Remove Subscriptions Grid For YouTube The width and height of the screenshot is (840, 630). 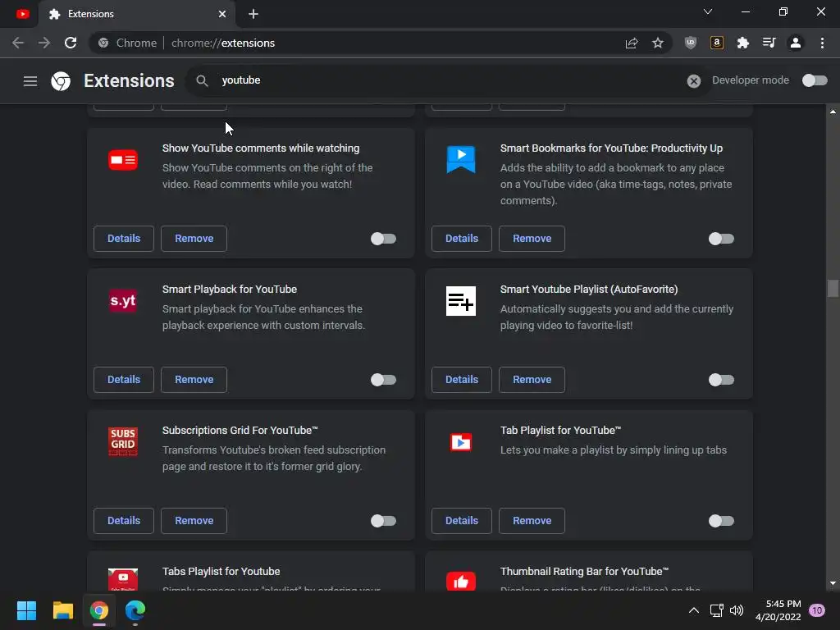tap(194, 520)
